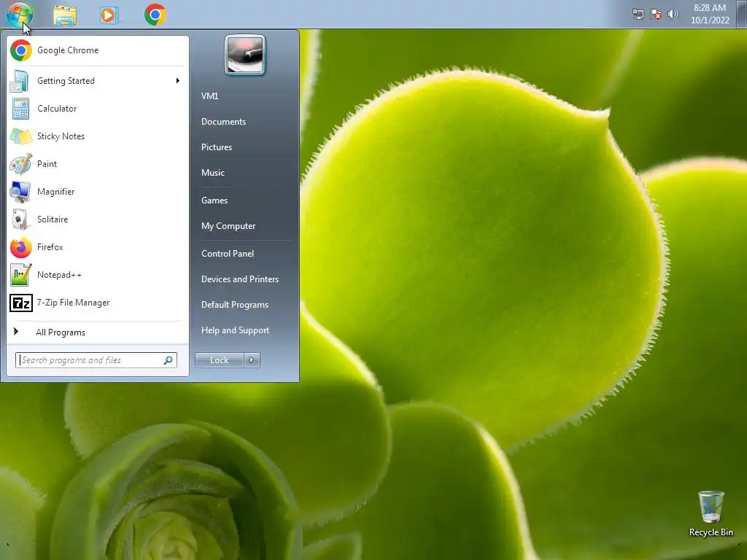
Task: Open the shutdown options arrow beside Lock
Action: (252, 360)
